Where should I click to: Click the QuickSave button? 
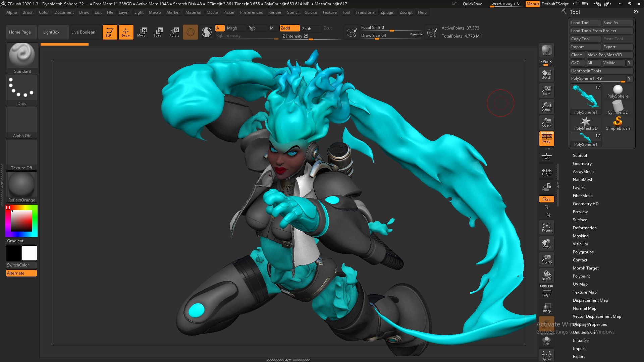click(472, 4)
